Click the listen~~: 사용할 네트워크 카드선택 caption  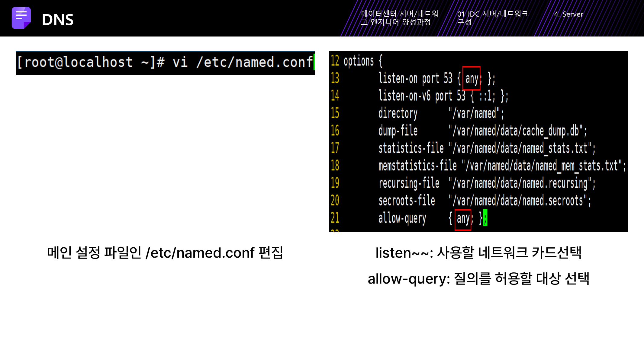[x=478, y=253]
